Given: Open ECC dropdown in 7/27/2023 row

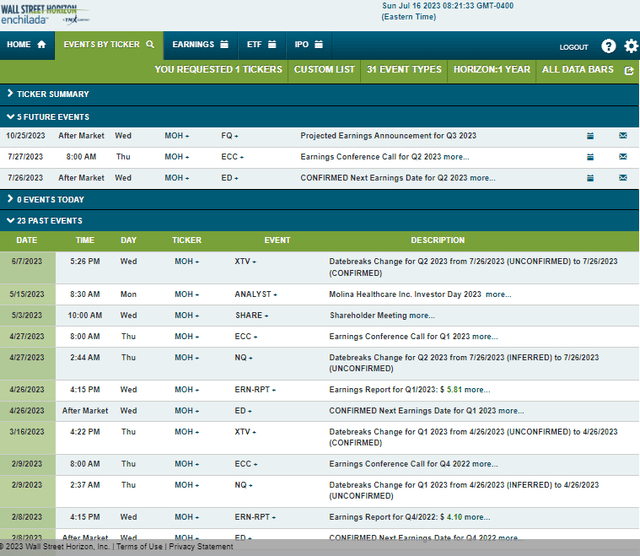Looking at the screenshot, I should click(x=232, y=157).
